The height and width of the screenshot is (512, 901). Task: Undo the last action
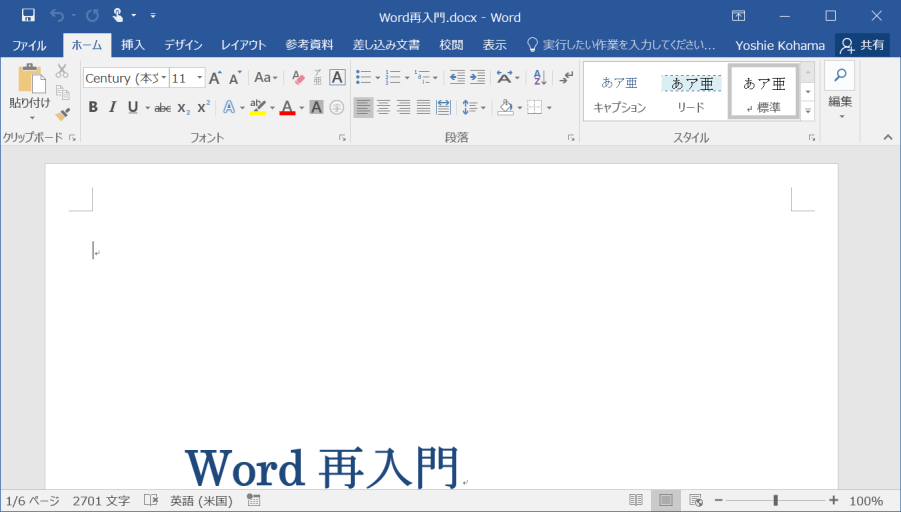[x=57, y=16]
